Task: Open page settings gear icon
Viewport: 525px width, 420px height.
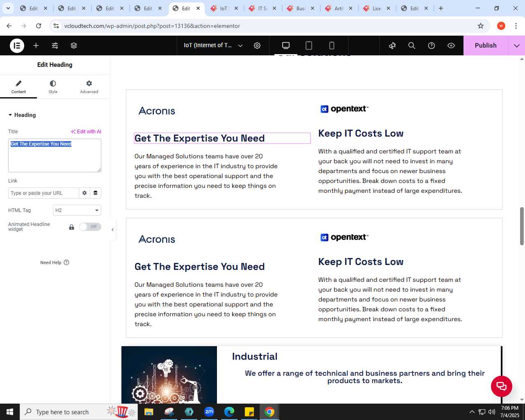Action: [257, 46]
